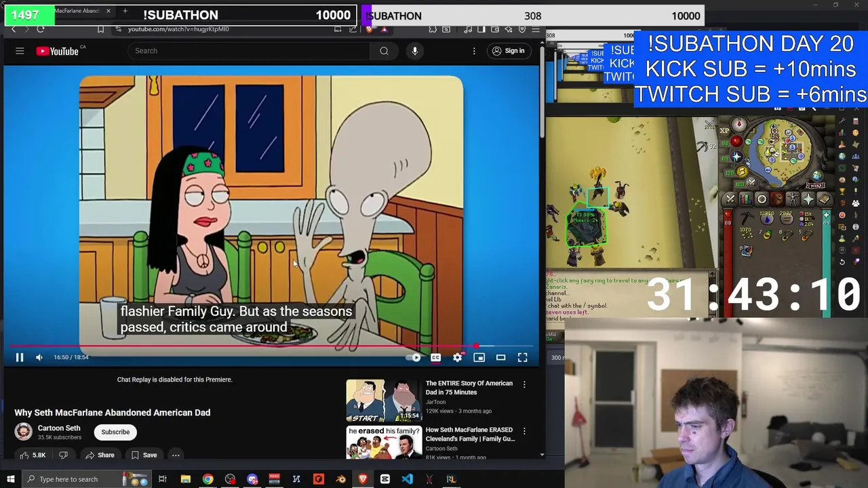This screenshot has height=488, width=868.
Task: Click the progress bar scrubber handle
Action: [476, 346]
